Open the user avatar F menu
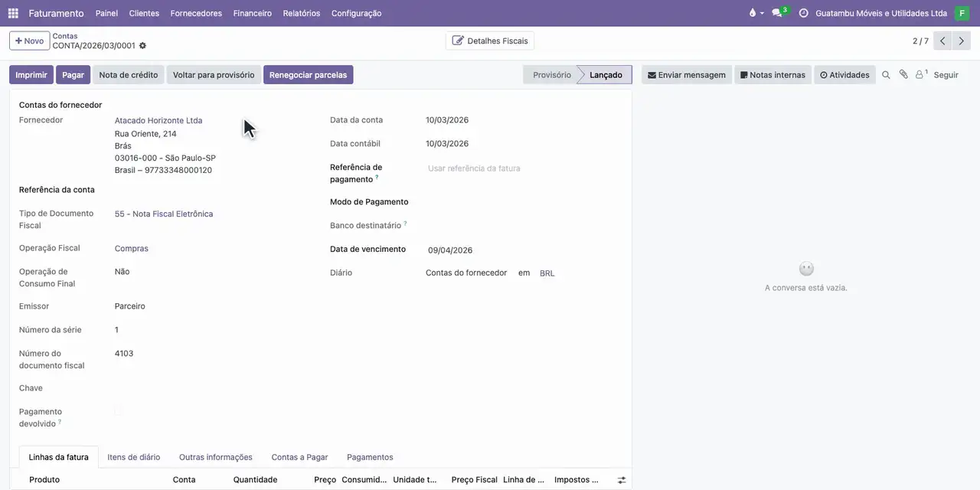The height and width of the screenshot is (490, 980). pyautogui.click(x=962, y=13)
